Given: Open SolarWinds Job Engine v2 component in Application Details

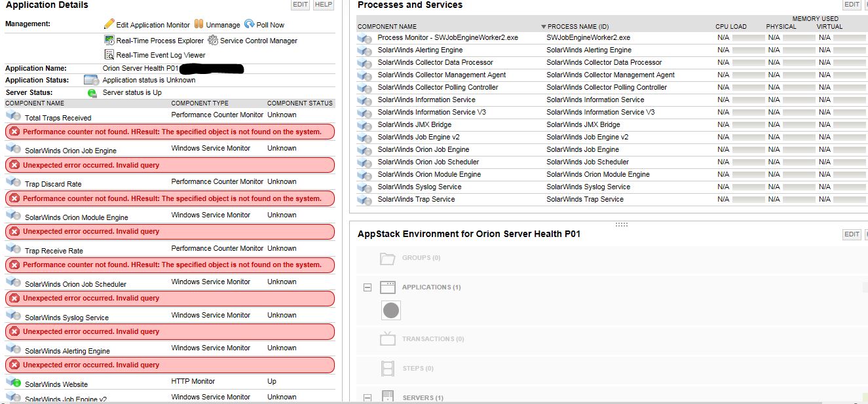Looking at the screenshot, I should (x=66, y=399).
